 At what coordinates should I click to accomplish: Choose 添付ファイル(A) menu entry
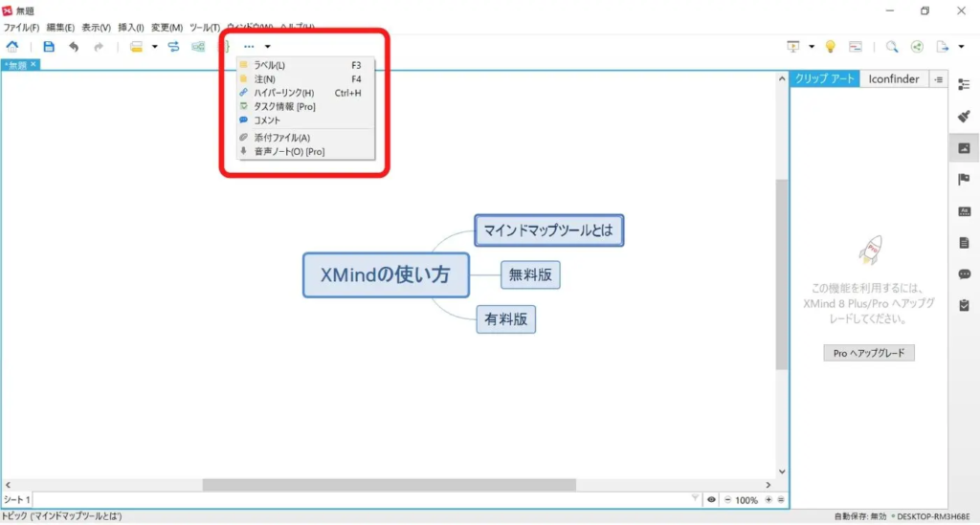pyautogui.click(x=305, y=138)
